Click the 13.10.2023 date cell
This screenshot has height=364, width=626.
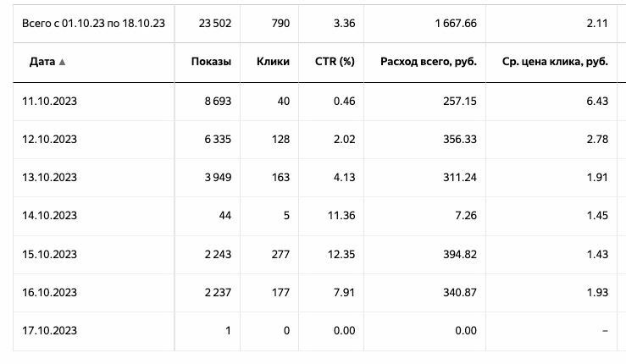click(x=50, y=178)
